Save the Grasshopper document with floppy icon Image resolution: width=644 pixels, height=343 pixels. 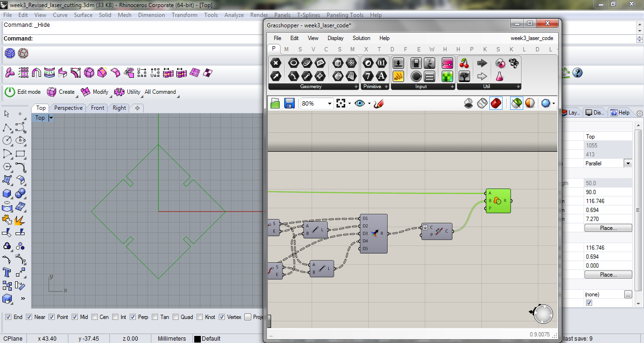click(289, 103)
